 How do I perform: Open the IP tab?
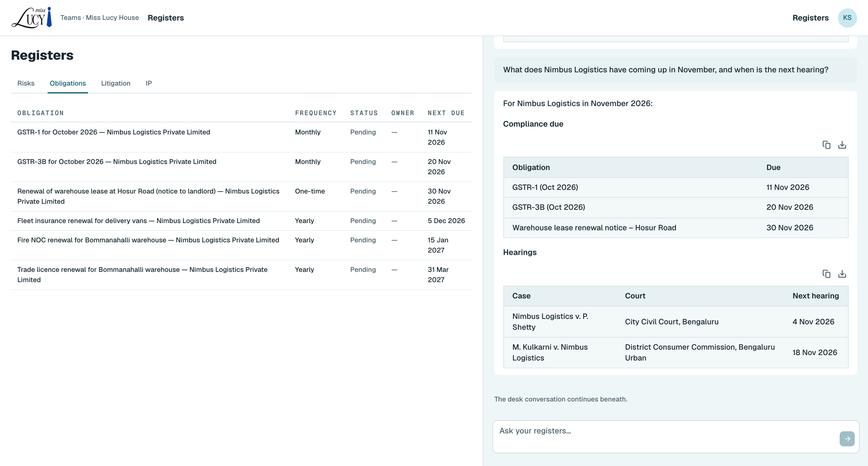149,83
